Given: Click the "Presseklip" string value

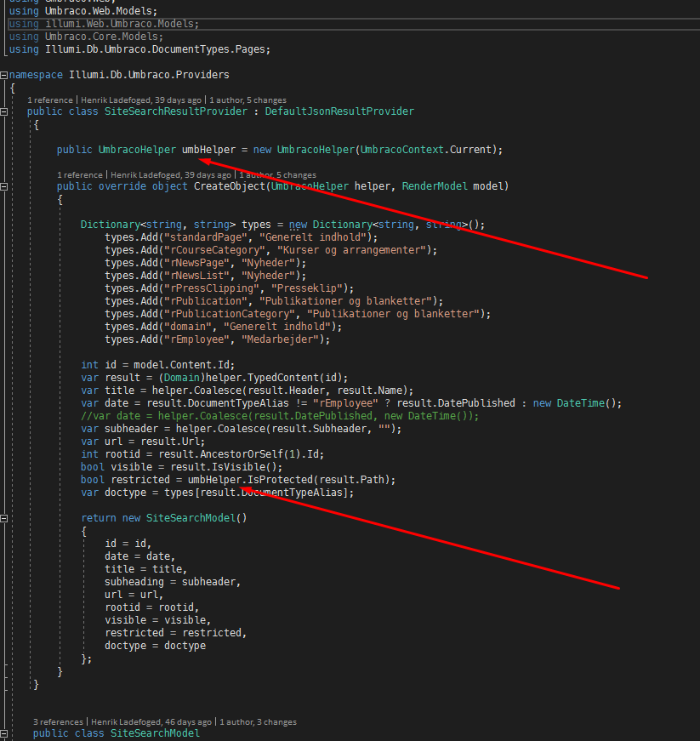Looking at the screenshot, I should click(x=307, y=288).
